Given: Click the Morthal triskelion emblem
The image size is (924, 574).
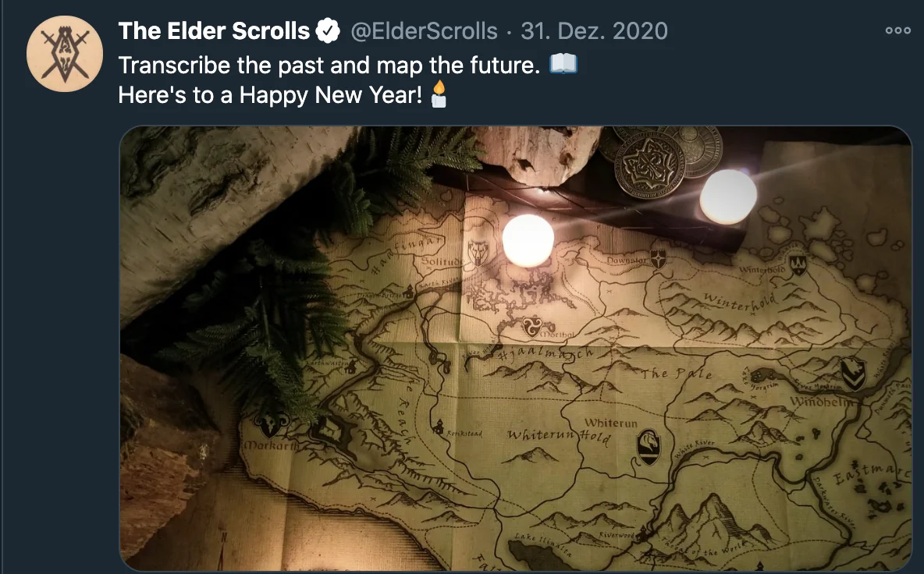Looking at the screenshot, I should tap(531, 325).
